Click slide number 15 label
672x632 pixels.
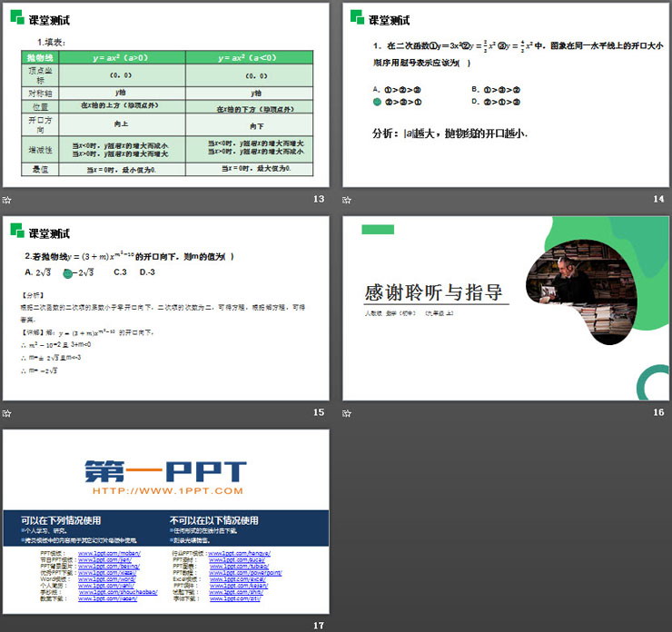pyautogui.click(x=318, y=412)
